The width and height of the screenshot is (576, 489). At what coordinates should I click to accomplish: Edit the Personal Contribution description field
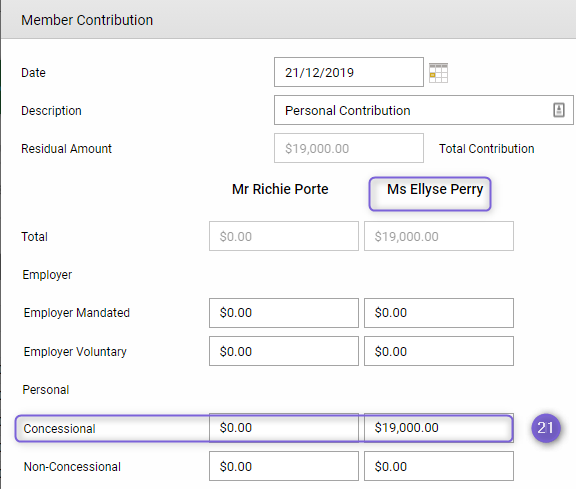point(424,110)
